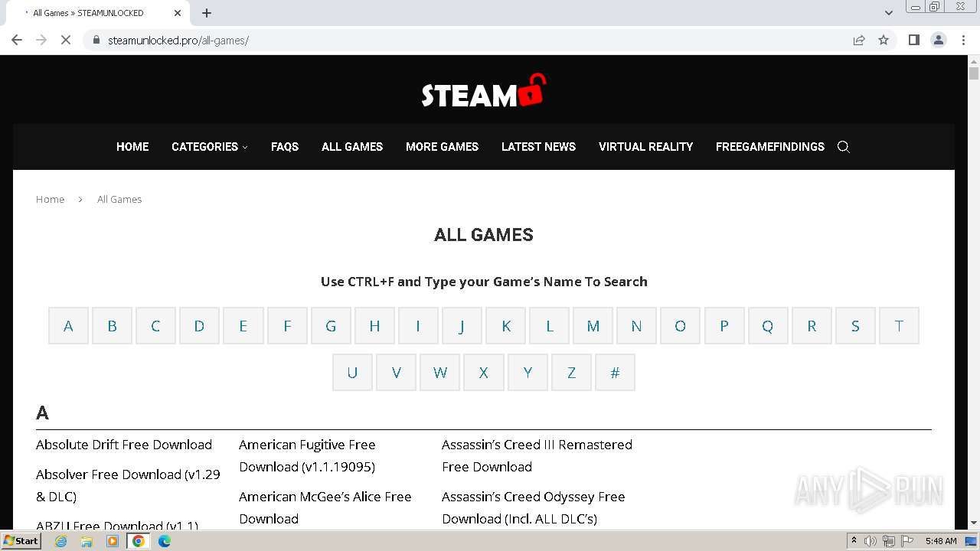This screenshot has width=980, height=551.
Task: Jump to letter D games
Action: coord(199,326)
